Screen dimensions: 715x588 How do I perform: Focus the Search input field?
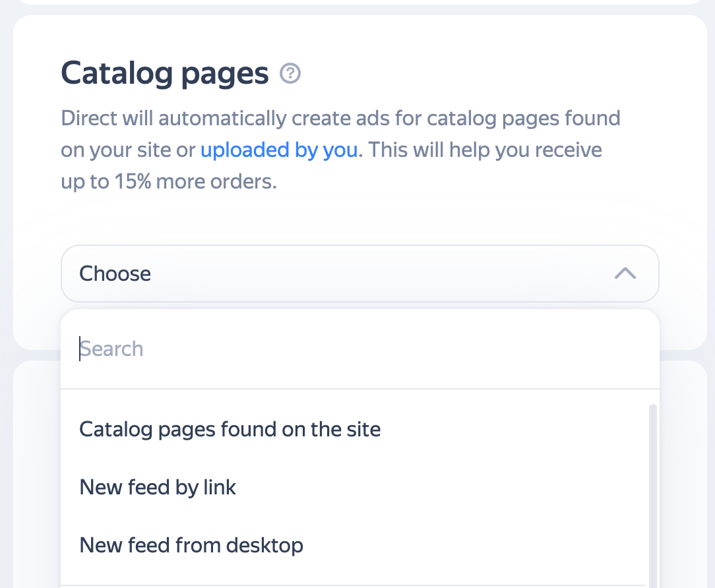(359, 349)
